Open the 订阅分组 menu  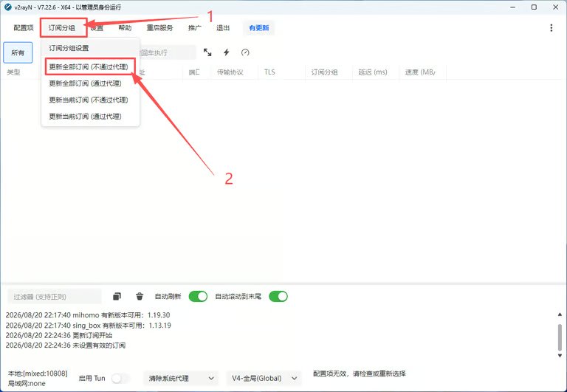pos(63,28)
